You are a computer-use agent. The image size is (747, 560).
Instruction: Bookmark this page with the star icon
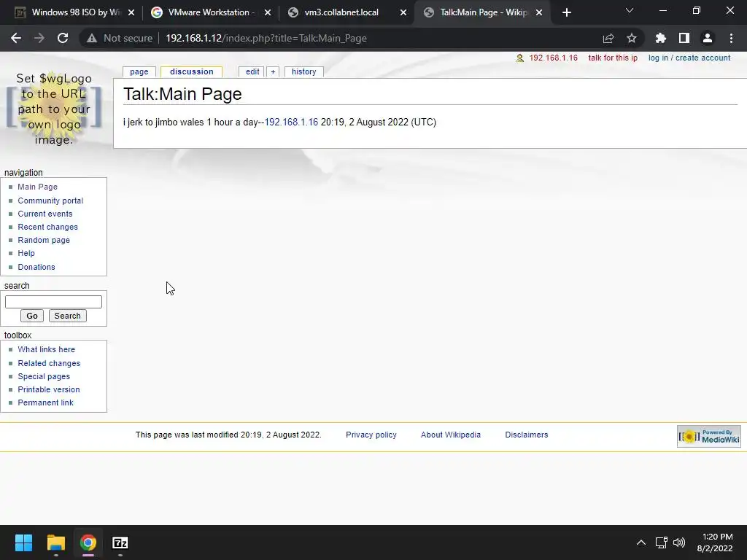[632, 38]
